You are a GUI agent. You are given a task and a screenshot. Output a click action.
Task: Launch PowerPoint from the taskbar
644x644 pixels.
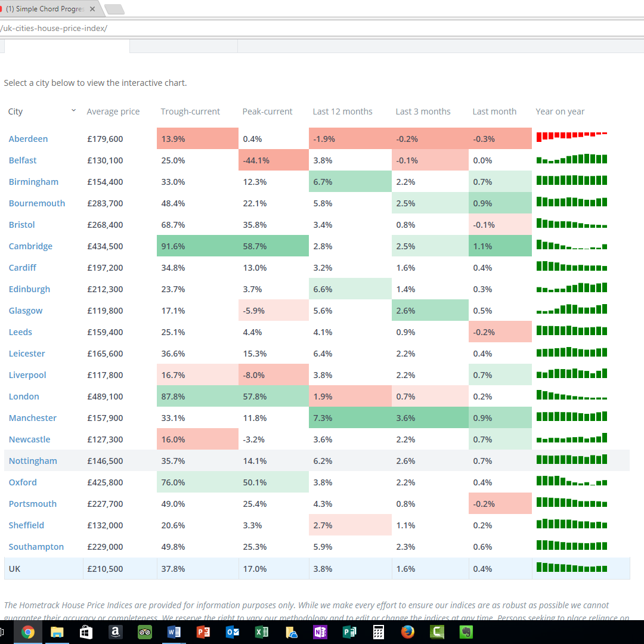(203, 632)
